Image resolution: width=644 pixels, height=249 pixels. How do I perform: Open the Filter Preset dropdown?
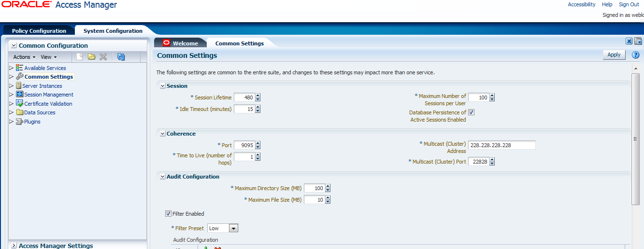tap(233, 228)
